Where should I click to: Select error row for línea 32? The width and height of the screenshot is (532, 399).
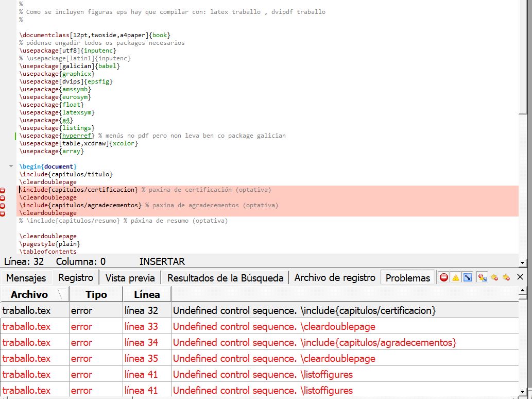(x=260, y=310)
